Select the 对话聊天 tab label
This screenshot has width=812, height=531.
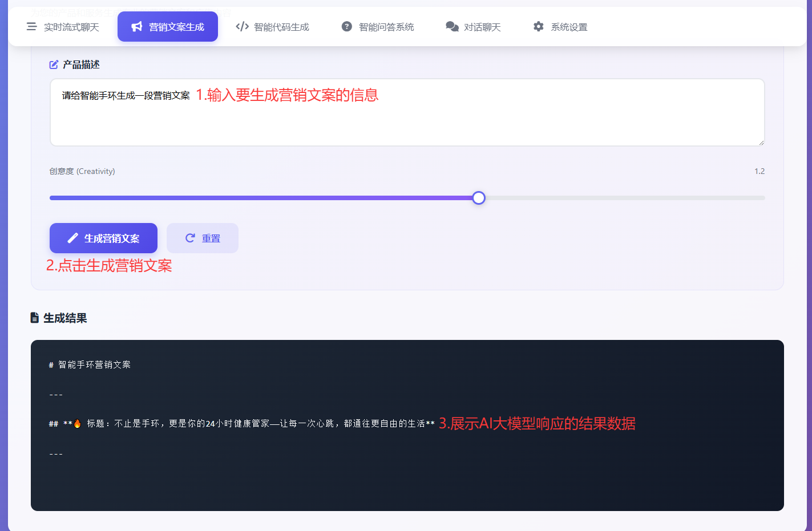[x=482, y=27]
